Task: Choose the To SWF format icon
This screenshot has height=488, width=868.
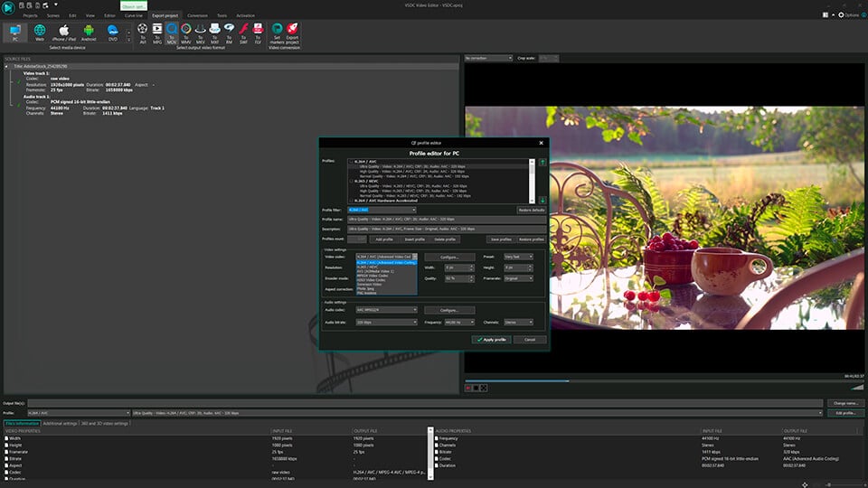Action: [243, 33]
